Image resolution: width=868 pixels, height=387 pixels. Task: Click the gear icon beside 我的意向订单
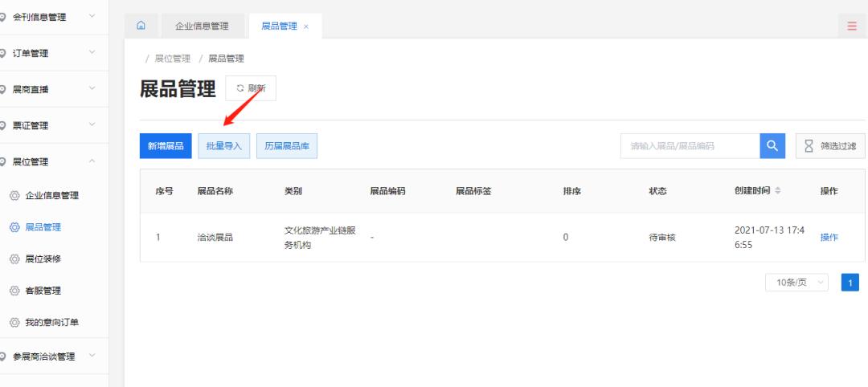(x=14, y=323)
